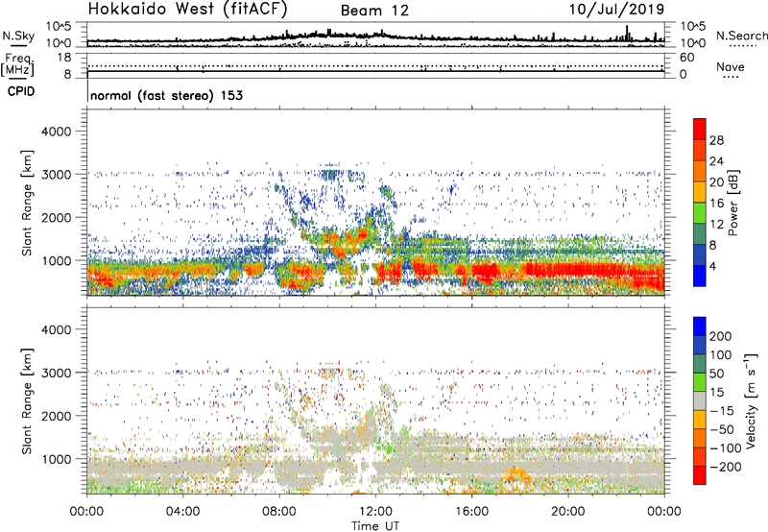
Task: Click the "1000" tick of the power panel
Action: click(x=56, y=261)
